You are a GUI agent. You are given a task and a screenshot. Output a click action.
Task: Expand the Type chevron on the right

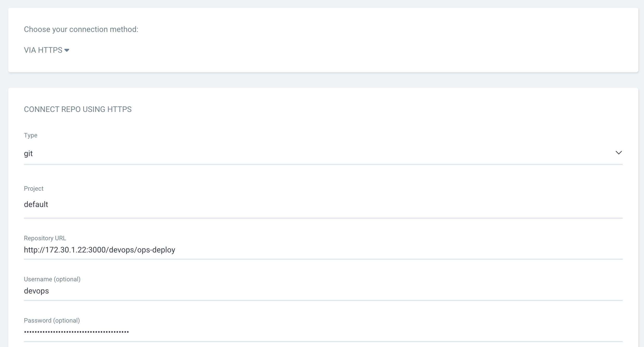click(619, 153)
